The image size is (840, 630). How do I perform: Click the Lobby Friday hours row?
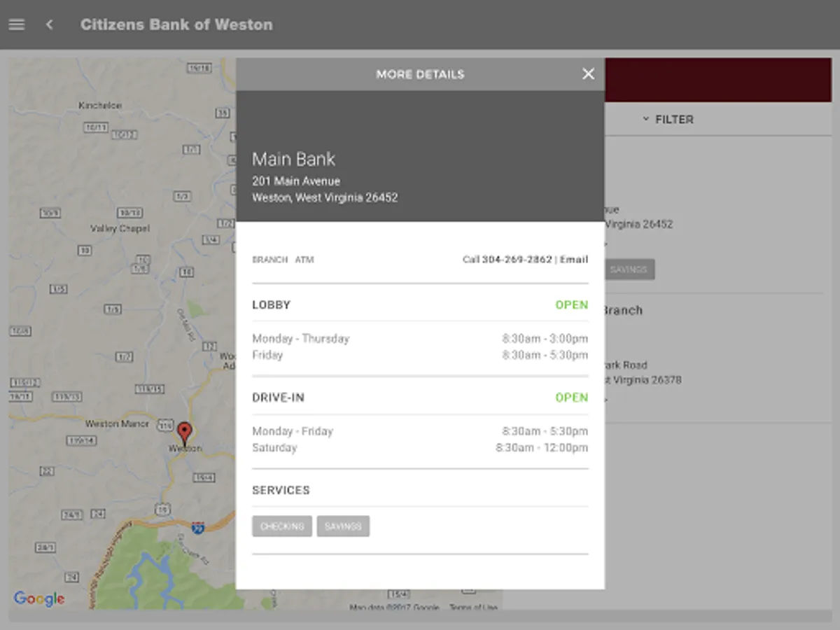(420, 356)
